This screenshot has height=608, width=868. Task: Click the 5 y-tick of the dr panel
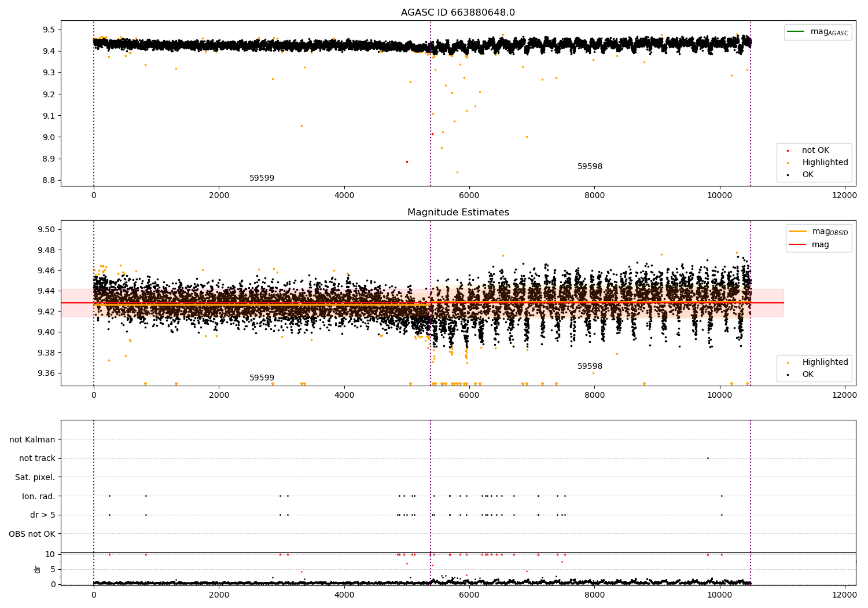[x=53, y=569]
